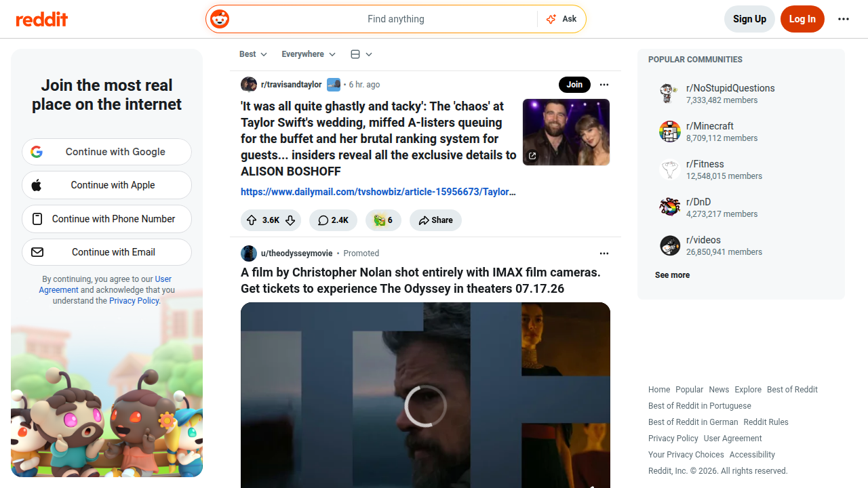Open the Popular footer link
868x488 pixels.
(x=689, y=390)
